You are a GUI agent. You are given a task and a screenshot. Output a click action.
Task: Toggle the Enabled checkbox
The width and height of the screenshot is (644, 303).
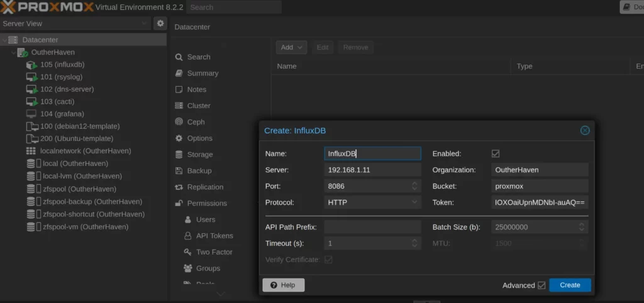(x=496, y=153)
